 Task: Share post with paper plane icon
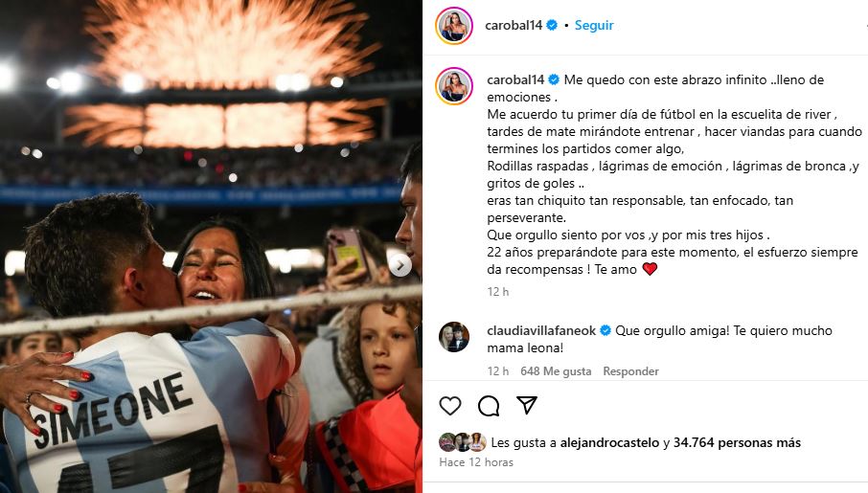526,405
